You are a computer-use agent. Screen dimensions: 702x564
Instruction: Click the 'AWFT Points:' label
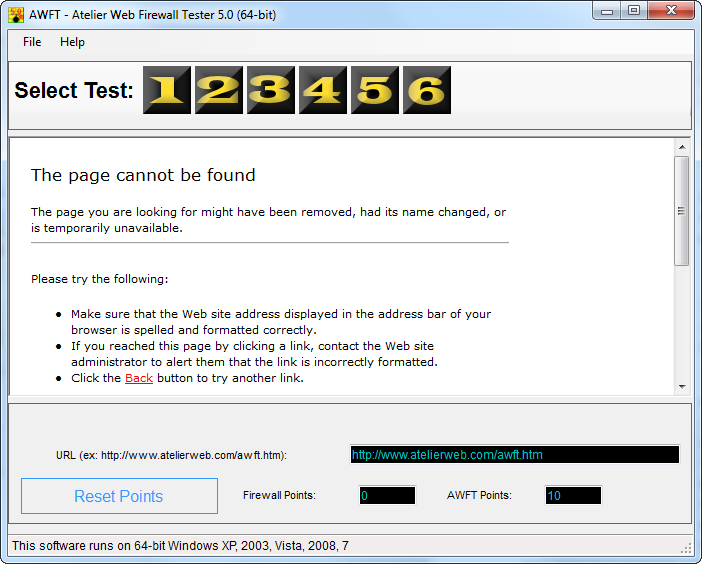(479, 496)
